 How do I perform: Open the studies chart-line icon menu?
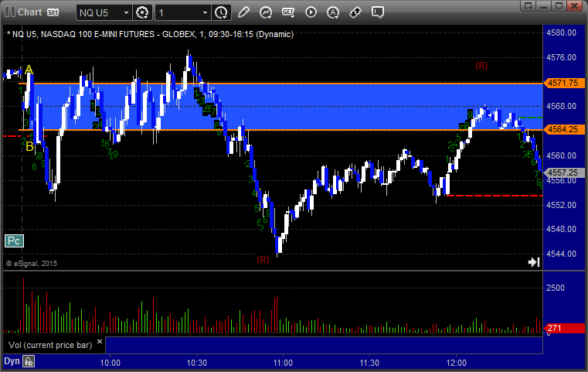(266, 12)
